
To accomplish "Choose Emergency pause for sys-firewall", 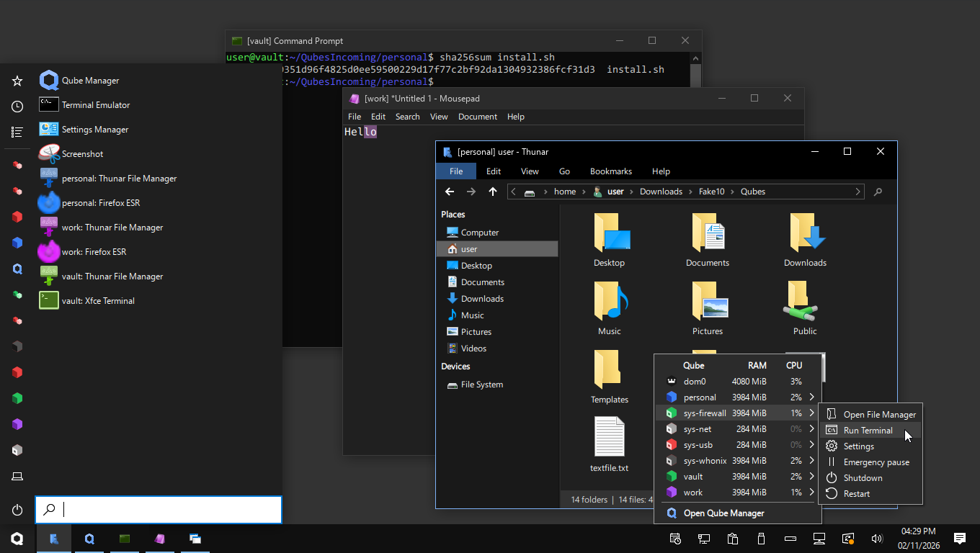I will [x=876, y=462].
